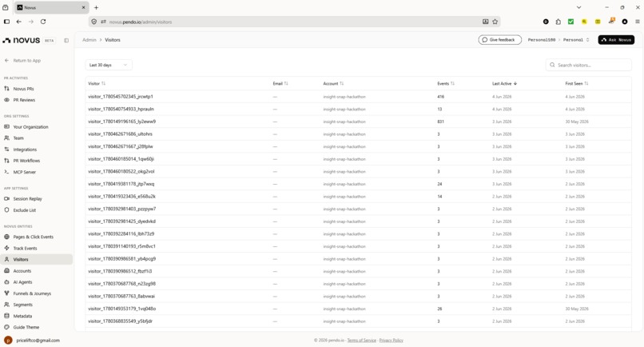This screenshot has height=347, width=644.
Task: Sort table by Visitor column
Action: click(x=97, y=83)
